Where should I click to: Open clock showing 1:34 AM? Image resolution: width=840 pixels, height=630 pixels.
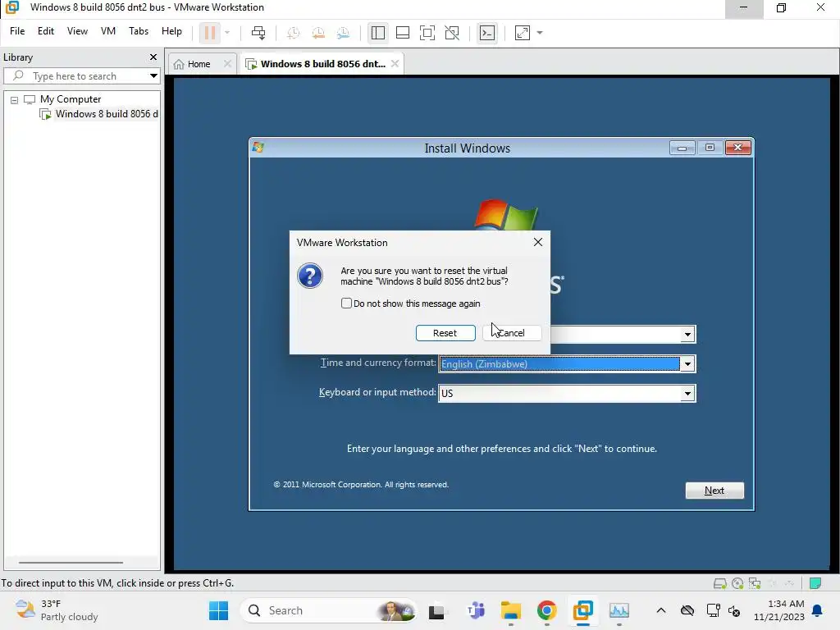click(779, 610)
